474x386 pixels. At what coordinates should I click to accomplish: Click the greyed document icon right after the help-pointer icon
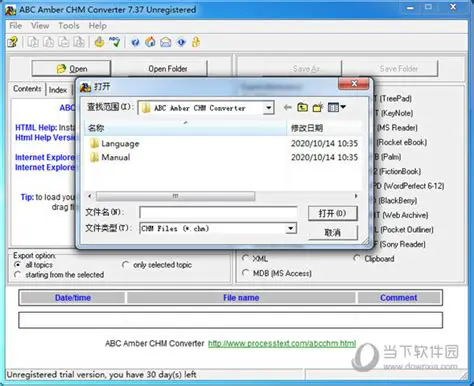point(33,42)
